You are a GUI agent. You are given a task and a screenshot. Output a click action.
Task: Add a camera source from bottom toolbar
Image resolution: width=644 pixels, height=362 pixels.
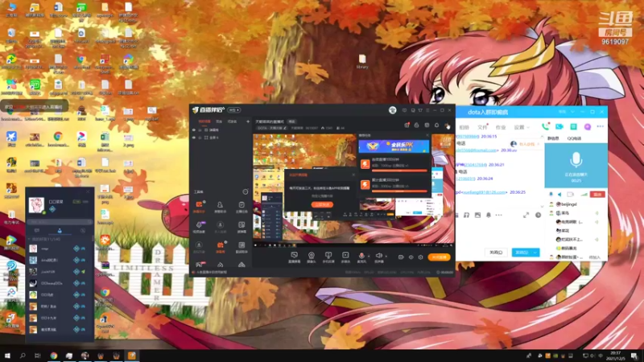coord(312,257)
